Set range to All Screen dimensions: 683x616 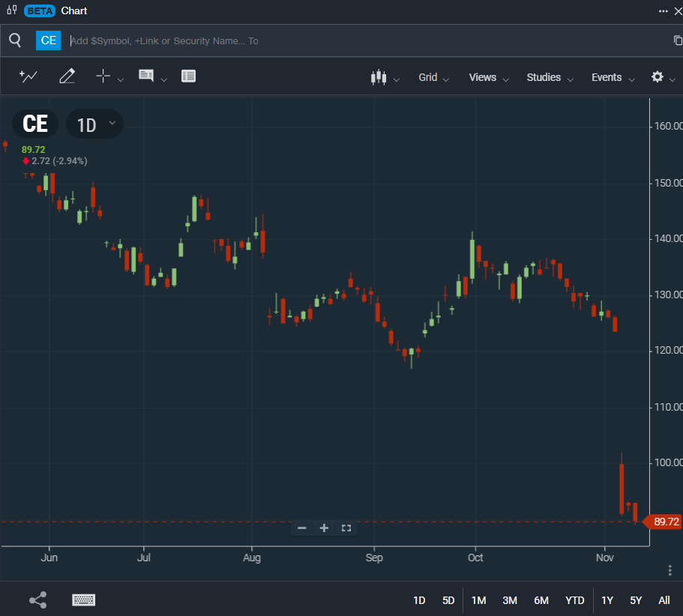pyautogui.click(x=664, y=600)
